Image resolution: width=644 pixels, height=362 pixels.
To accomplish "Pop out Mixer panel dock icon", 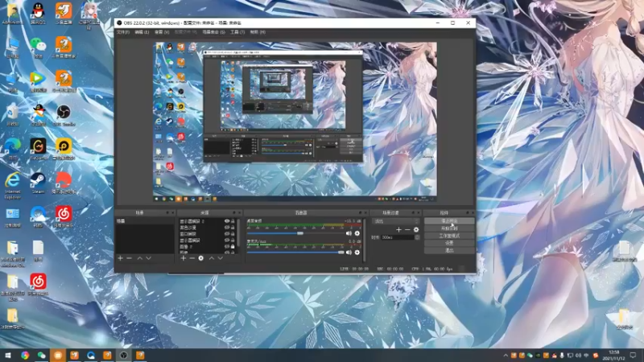I will [x=360, y=212].
